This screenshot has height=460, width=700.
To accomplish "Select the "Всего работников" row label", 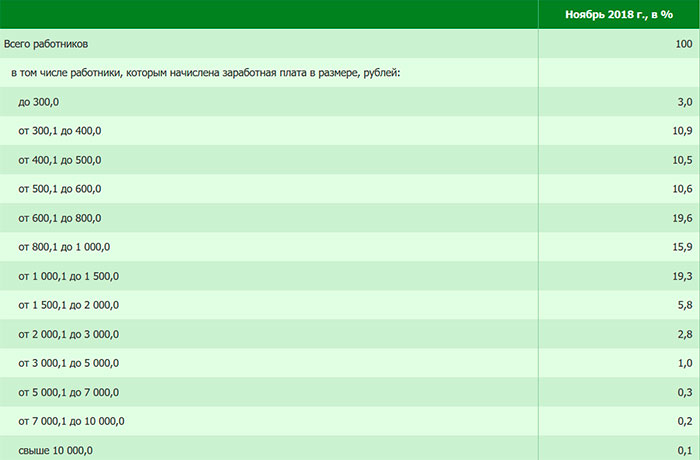I will pyautogui.click(x=47, y=44).
